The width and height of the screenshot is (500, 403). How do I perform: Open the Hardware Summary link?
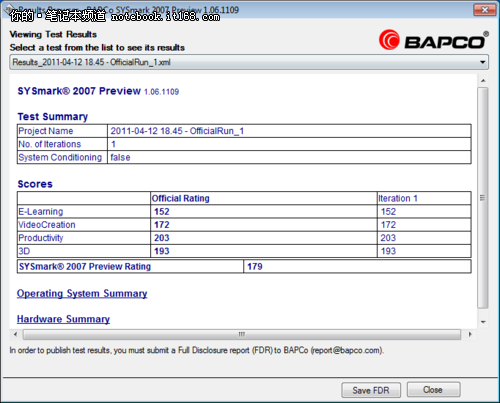pos(63,319)
